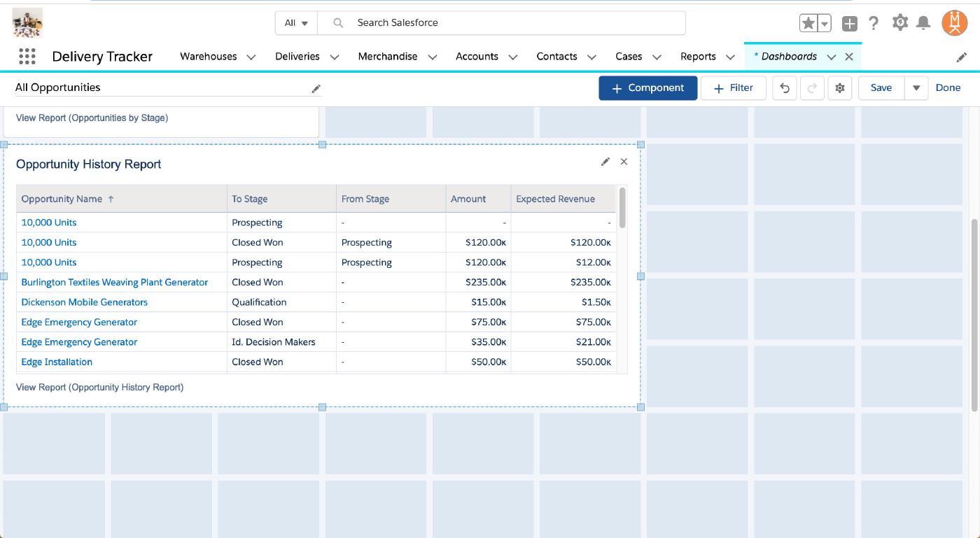Viewport: 980px width, 538px height.
Task: Go to the Reports tab
Action: pos(698,57)
